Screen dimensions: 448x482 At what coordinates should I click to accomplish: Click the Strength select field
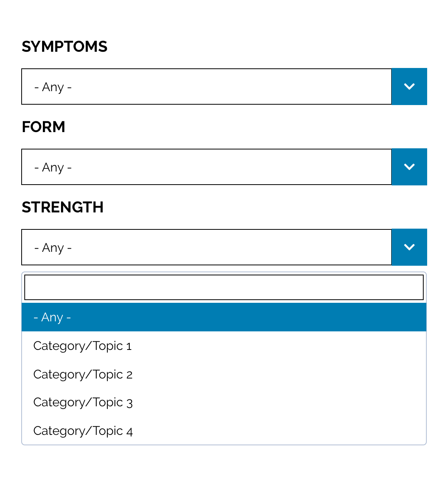pyautogui.click(x=207, y=247)
